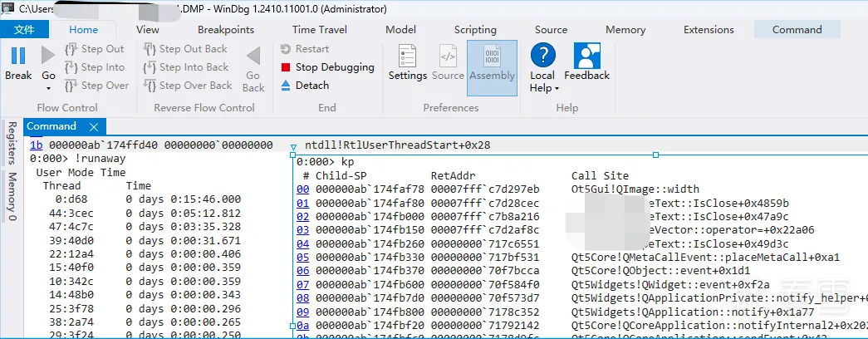Close the Command window tab
The width and height of the screenshot is (868, 339).
click(x=94, y=127)
